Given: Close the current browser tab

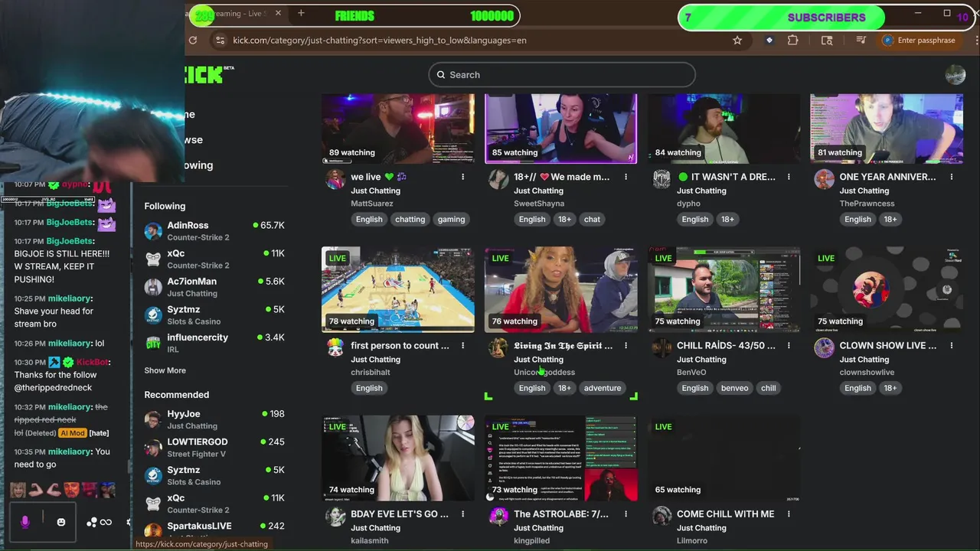Looking at the screenshot, I should 278,13.
